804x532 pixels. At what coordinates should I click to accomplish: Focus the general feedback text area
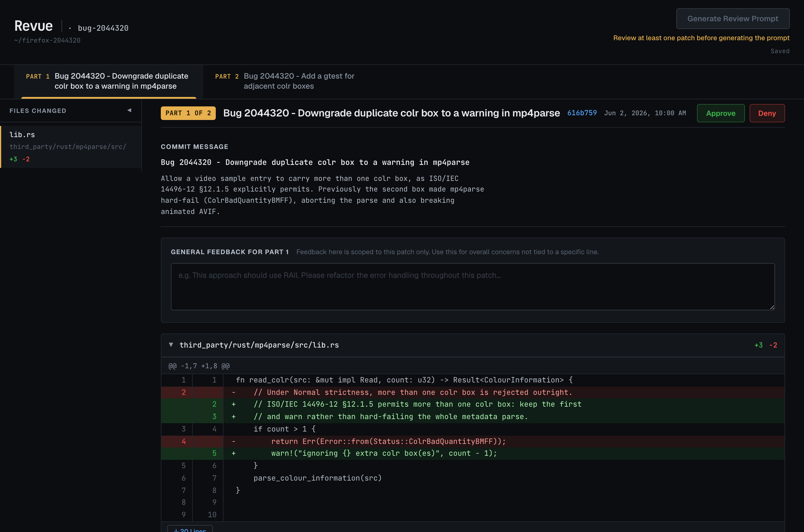[x=473, y=287]
